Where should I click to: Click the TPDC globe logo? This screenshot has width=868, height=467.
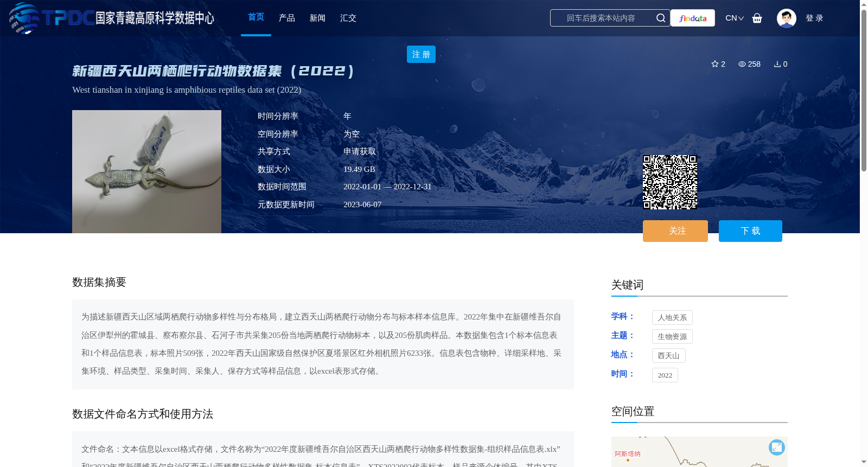coord(24,18)
